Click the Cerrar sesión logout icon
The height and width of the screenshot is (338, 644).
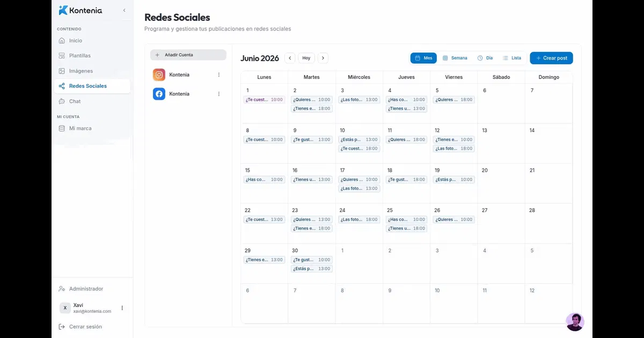pos(62,327)
